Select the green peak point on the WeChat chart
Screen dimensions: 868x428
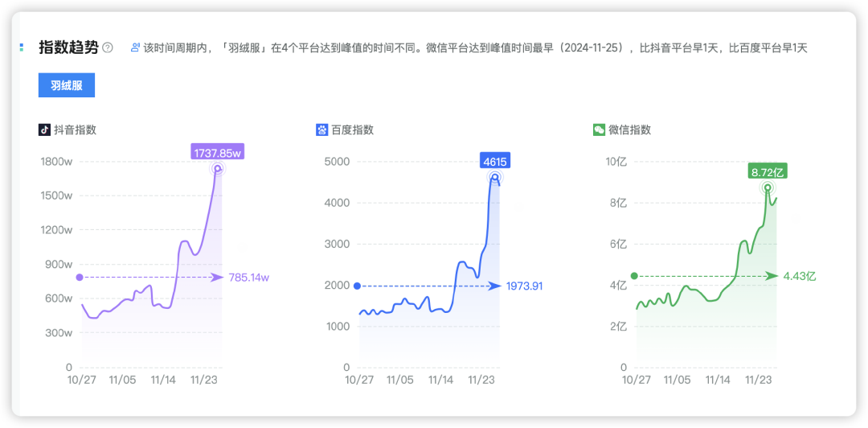coord(768,188)
